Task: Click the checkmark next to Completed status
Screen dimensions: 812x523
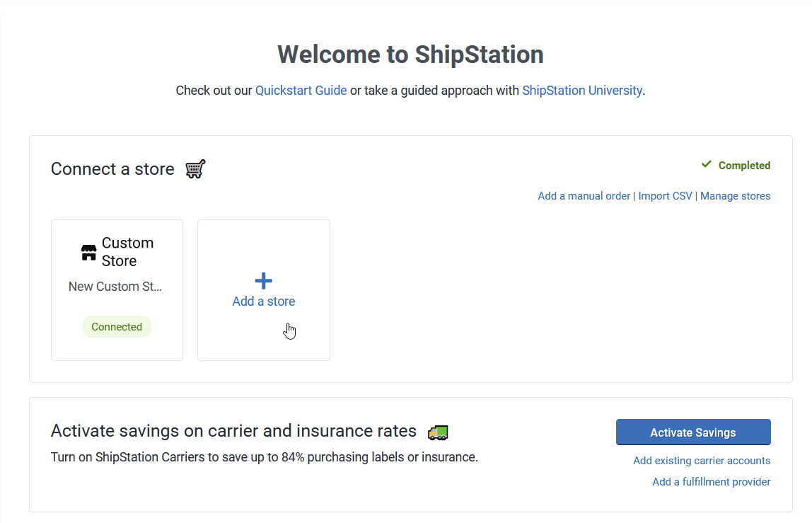Action: (x=705, y=164)
